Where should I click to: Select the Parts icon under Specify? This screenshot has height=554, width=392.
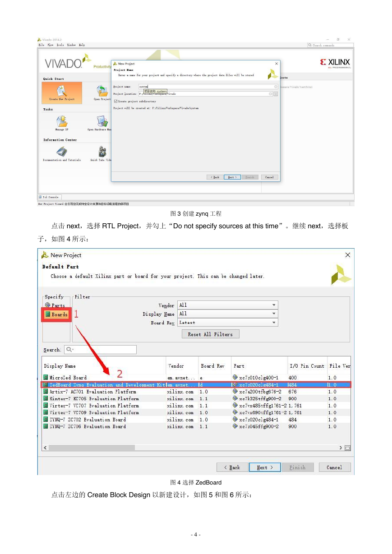(47, 305)
